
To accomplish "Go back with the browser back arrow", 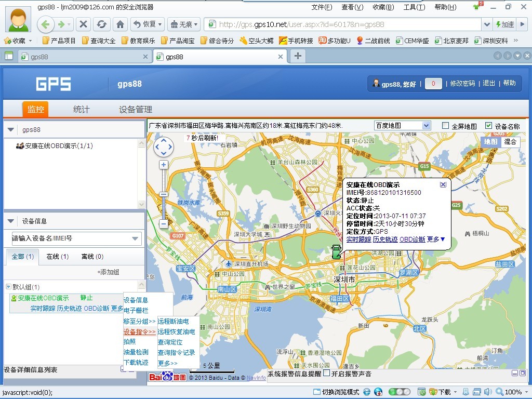I will click(45, 24).
